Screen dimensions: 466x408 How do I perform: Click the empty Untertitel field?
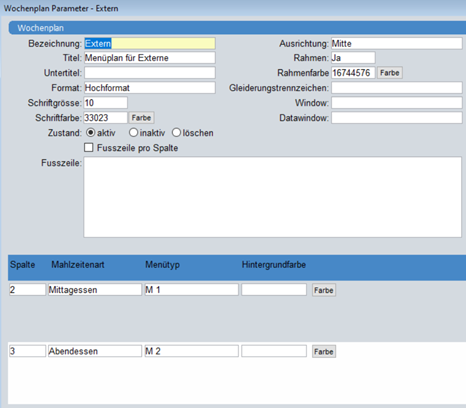click(x=150, y=73)
